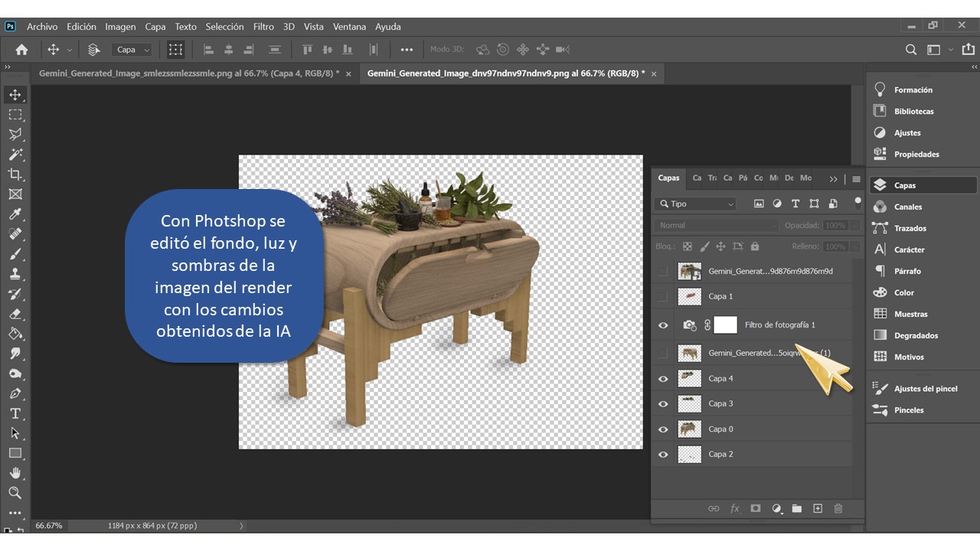
Task: Select the Pen tool
Action: coord(15,393)
